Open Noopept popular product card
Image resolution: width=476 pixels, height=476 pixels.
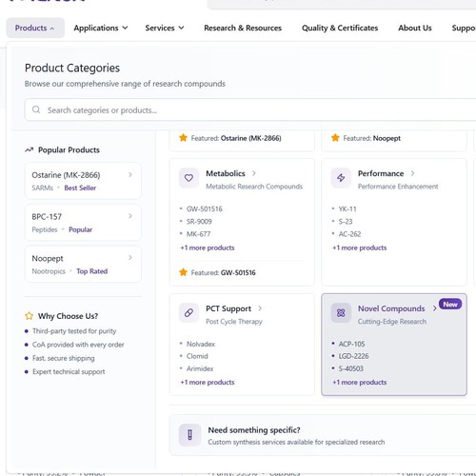83,264
